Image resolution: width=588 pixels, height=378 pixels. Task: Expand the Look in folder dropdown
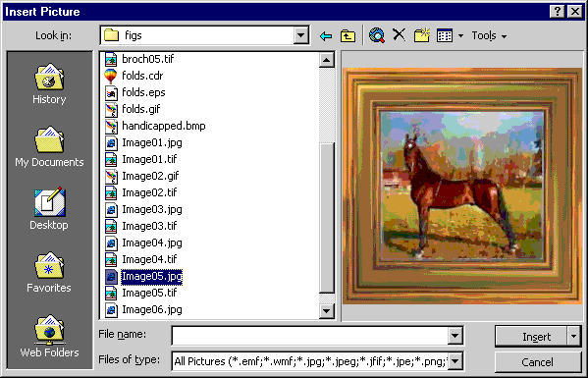click(x=300, y=35)
